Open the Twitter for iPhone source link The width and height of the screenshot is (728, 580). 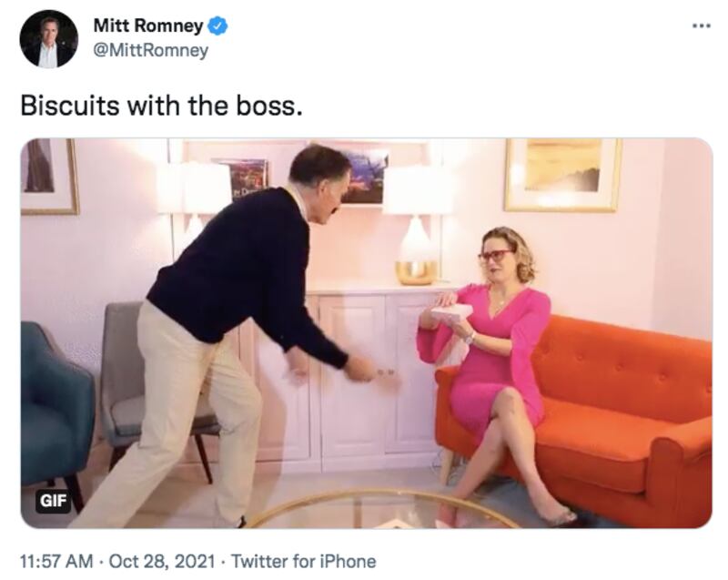point(304,561)
